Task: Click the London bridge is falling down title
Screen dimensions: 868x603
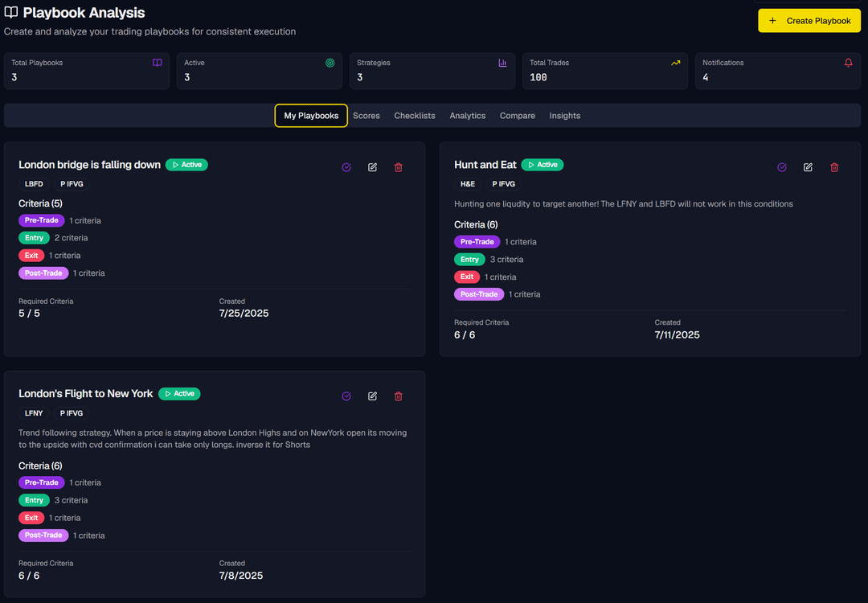Action: [90, 165]
